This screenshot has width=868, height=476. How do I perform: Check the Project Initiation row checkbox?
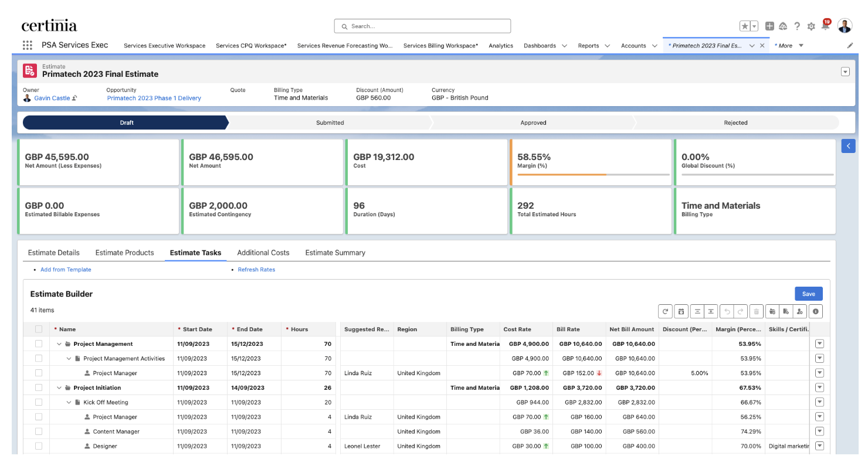pos(39,387)
